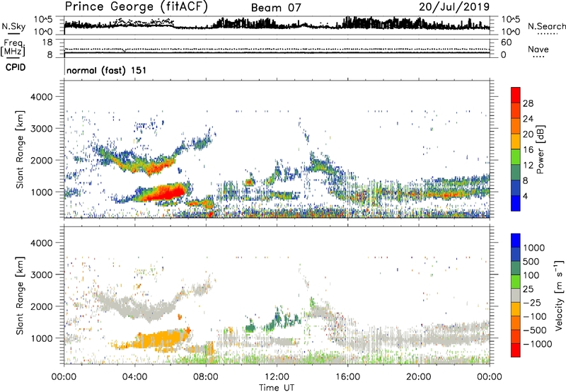Click the '500' velocity scale value

point(533,261)
